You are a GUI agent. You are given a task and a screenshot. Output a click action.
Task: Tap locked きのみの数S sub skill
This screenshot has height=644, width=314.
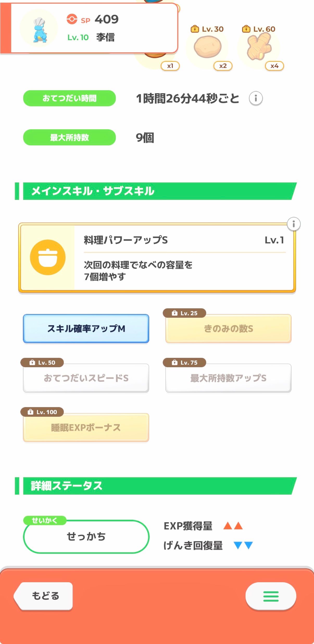[228, 329]
